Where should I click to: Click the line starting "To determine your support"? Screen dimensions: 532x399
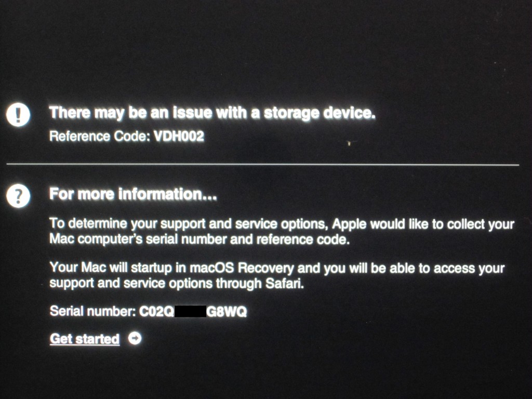(282, 224)
